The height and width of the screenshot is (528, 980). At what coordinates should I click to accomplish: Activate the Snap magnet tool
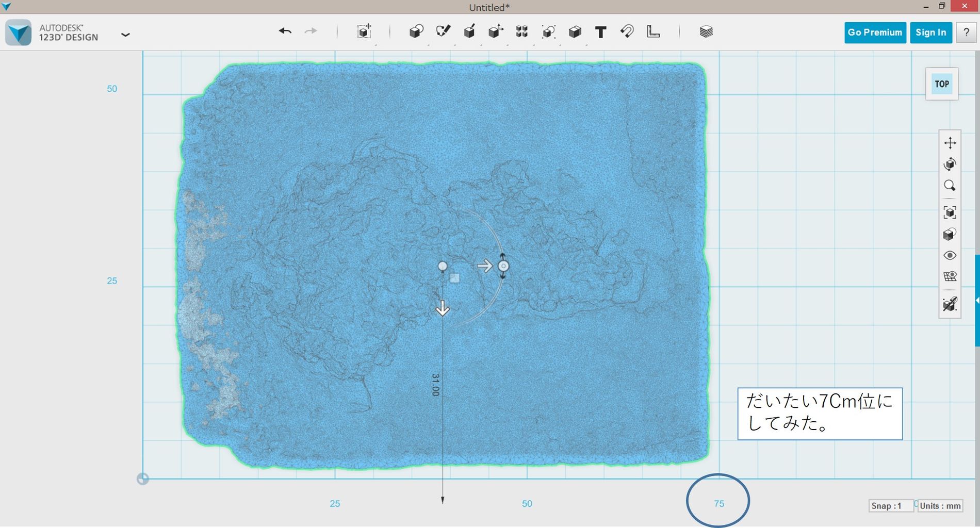tap(627, 32)
